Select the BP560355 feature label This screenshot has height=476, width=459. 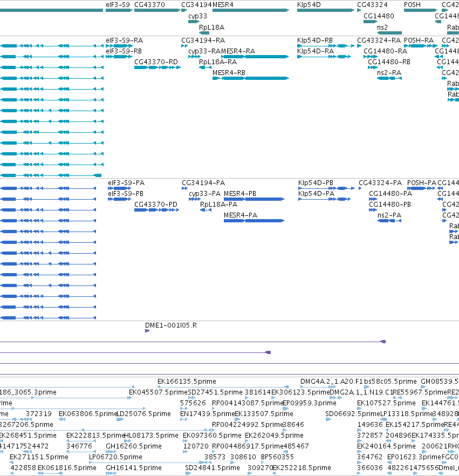point(278,457)
